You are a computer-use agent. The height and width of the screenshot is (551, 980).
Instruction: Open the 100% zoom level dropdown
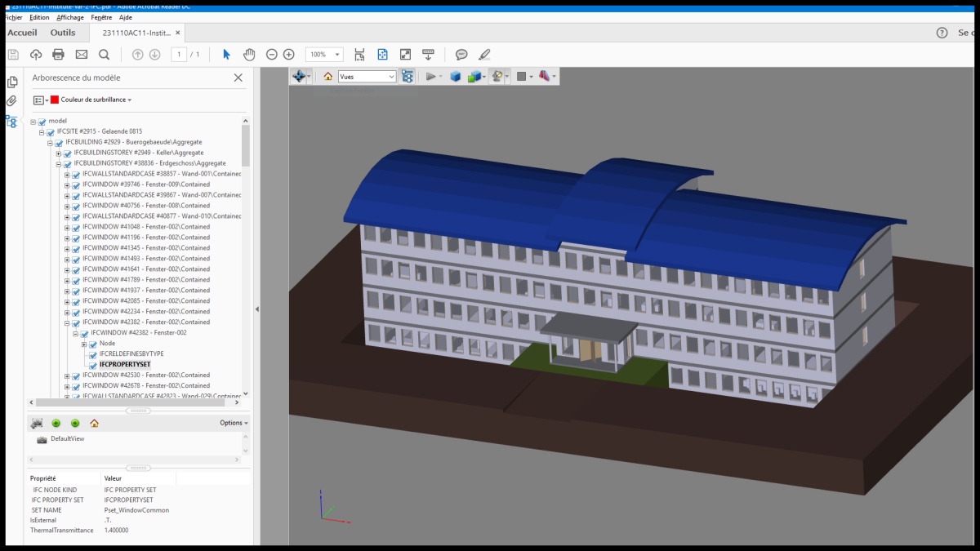point(336,55)
